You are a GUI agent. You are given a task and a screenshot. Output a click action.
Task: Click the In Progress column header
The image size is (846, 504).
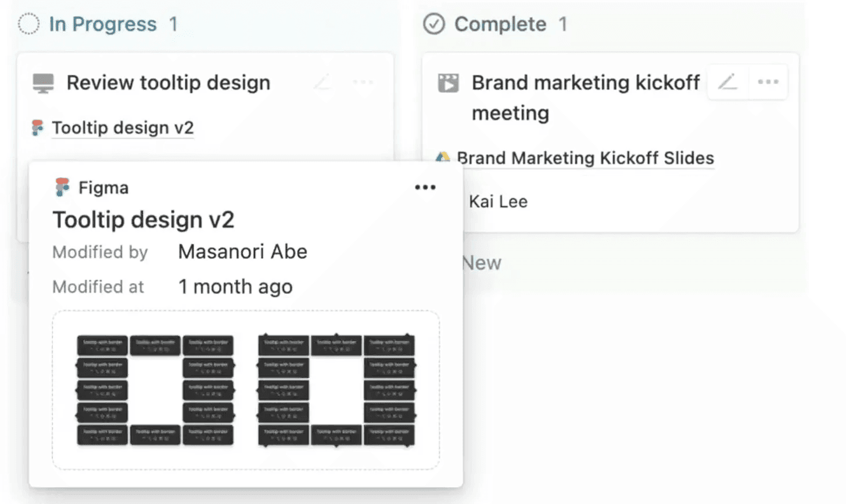click(x=103, y=24)
